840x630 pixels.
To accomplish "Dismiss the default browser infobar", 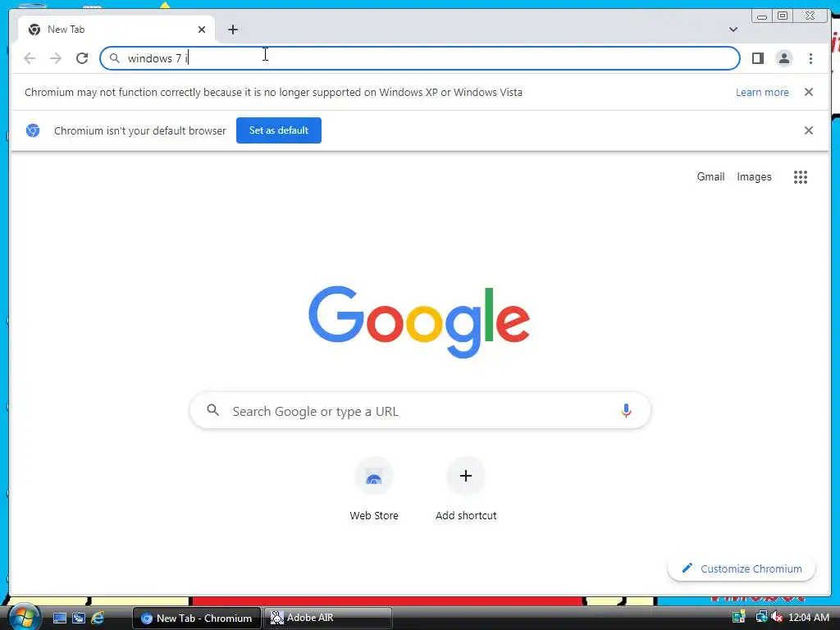I will pyautogui.click(x=808, y=130).
